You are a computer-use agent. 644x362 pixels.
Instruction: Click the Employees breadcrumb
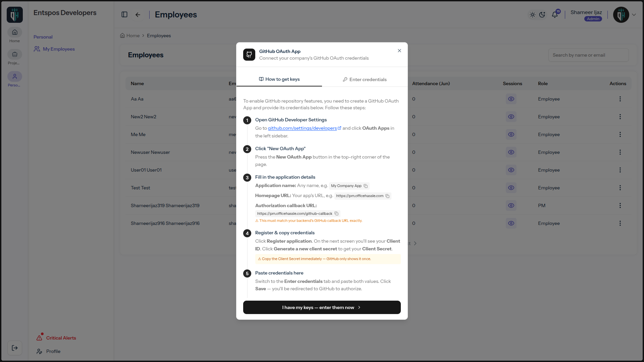coord(159,36)
